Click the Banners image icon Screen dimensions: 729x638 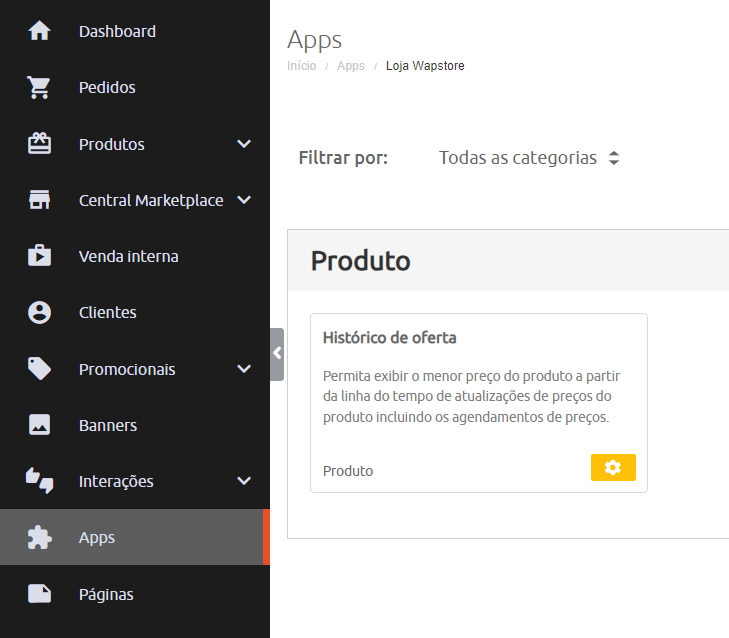39,425
